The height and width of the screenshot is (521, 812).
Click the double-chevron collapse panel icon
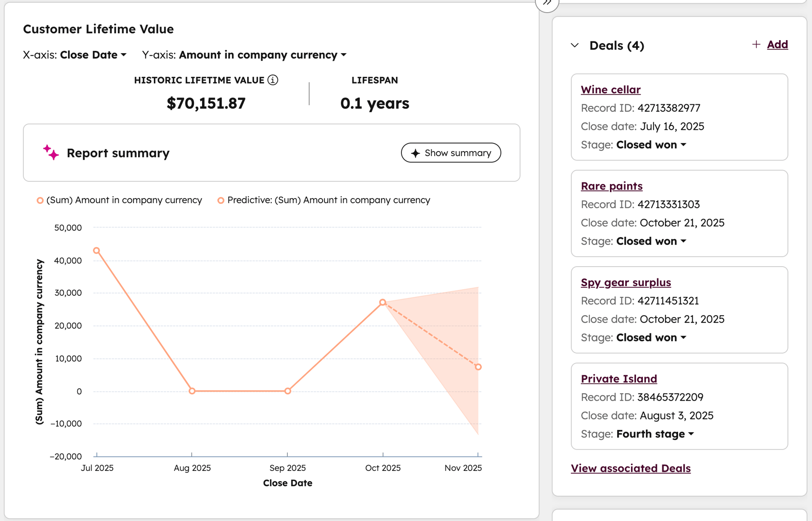547,4
